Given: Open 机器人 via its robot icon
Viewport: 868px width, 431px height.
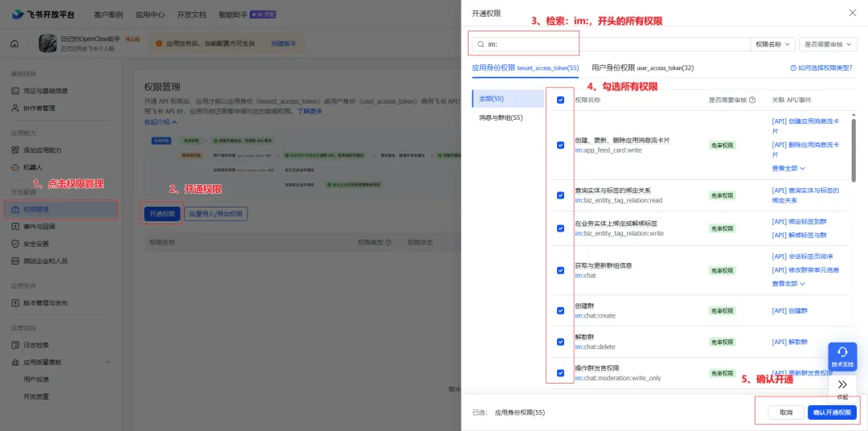Looking at the screenshot, I should [x=15, y=167].
